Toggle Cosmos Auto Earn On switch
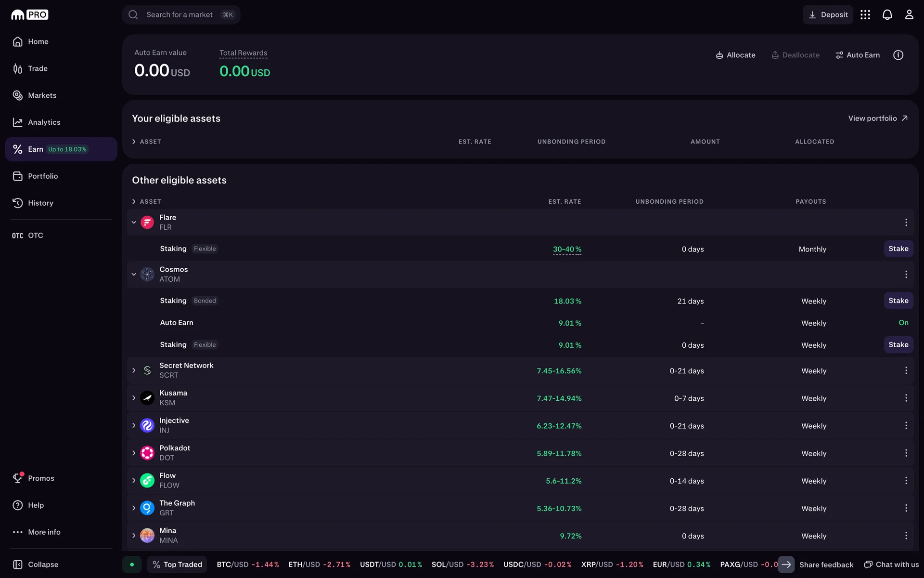Viewport: 924px width, 578px height. [x=903, y=323]
